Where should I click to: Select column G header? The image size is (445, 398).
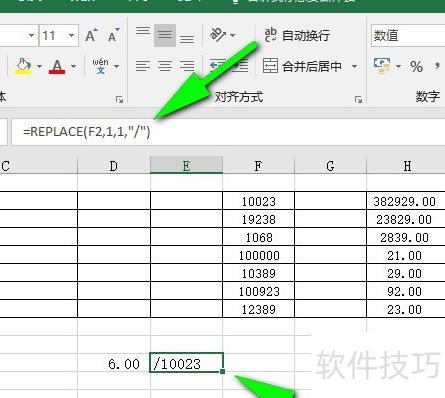[330, 165]
